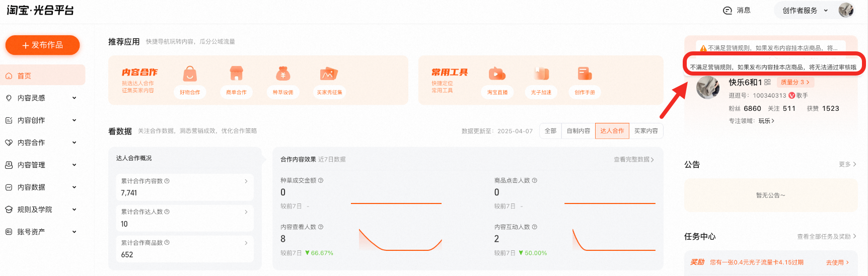Click the 关注 511 count
The image size is (868, 276).
point(781,108)
